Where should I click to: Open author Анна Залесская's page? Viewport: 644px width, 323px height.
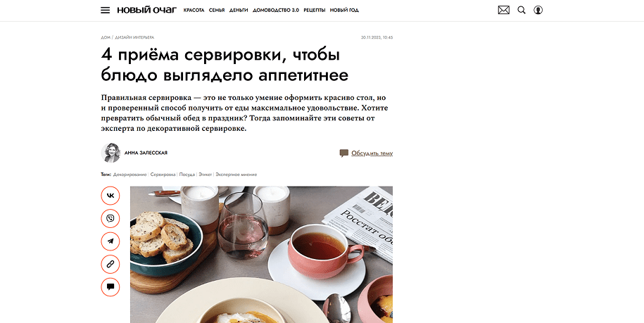[146, 153]
